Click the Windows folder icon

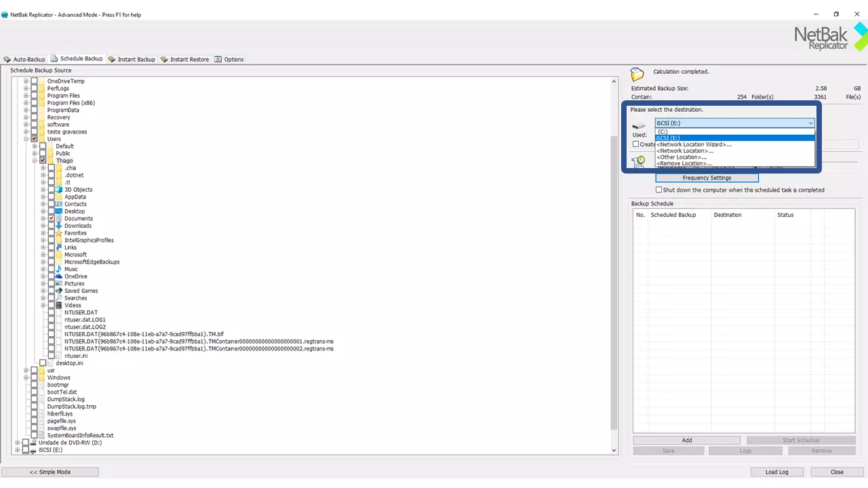point(42,378)
